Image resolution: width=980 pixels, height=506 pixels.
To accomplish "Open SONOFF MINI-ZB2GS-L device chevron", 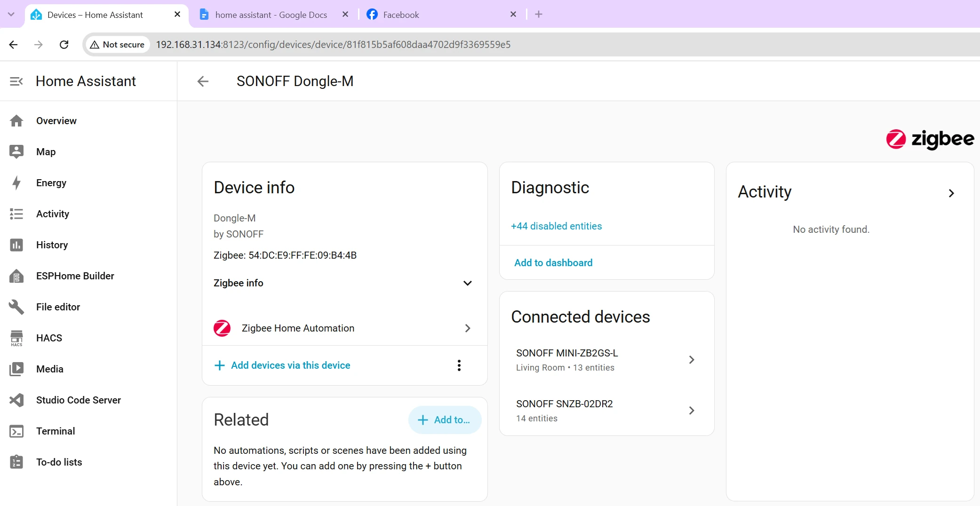I will click(692, 360).
